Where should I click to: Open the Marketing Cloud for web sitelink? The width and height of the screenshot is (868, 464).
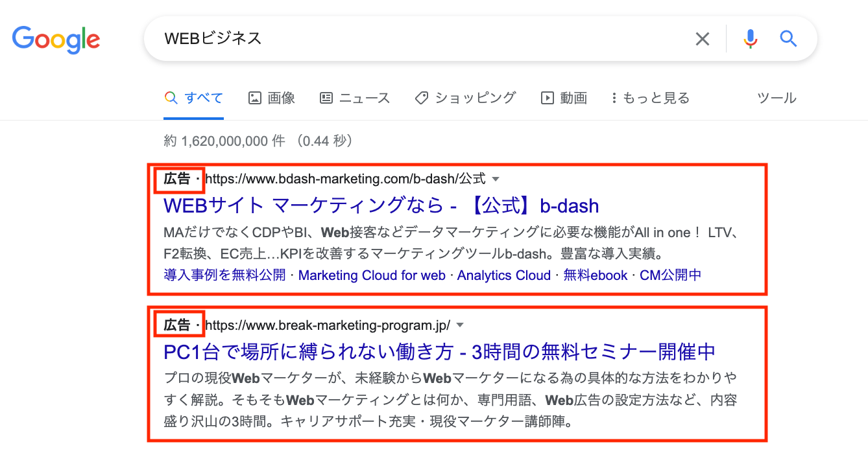[372, 275]
